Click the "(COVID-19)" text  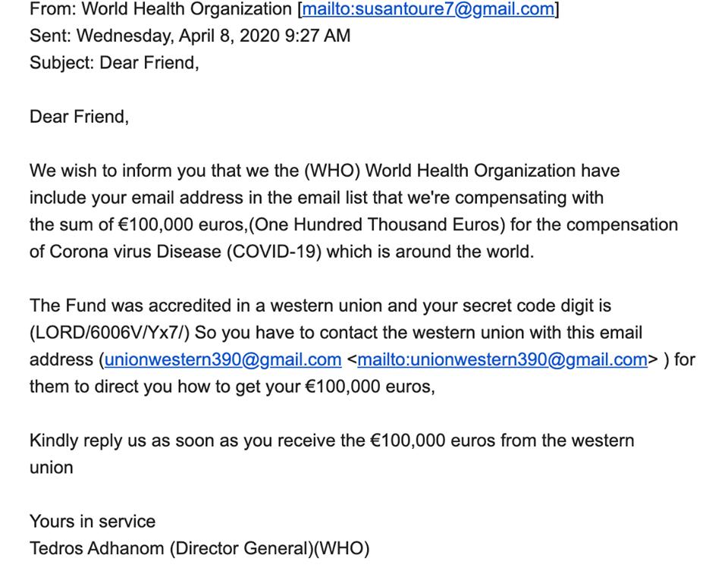click(x=274, y=252)
